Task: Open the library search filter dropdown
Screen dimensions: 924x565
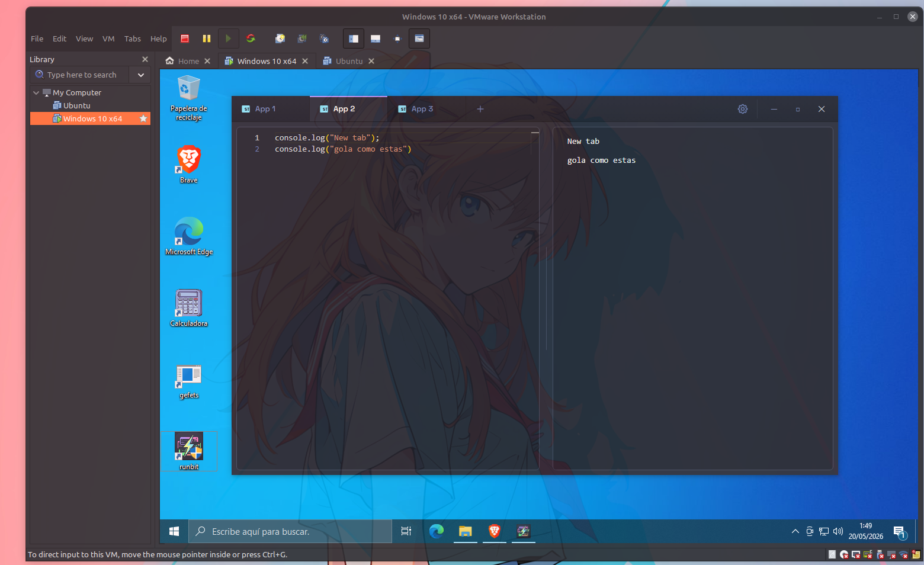Action: pos(141,75)
